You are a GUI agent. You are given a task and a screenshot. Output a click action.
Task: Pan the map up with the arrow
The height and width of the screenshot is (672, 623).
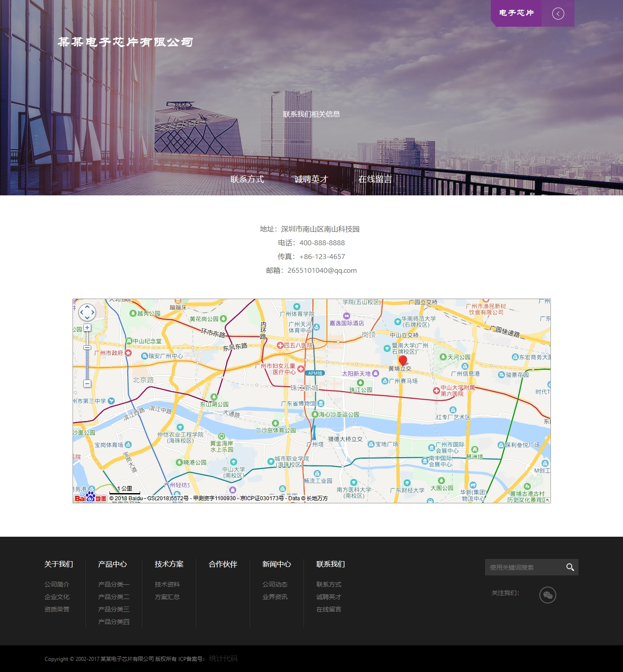click(87, 307)
